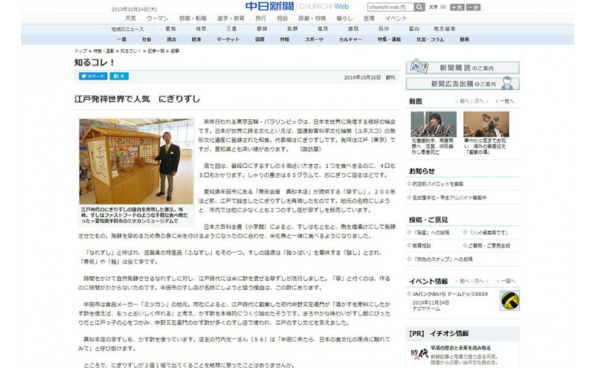Click the search magnifier icon
The width and height of the screenshot is (596, 368).
tap(419, 7)
